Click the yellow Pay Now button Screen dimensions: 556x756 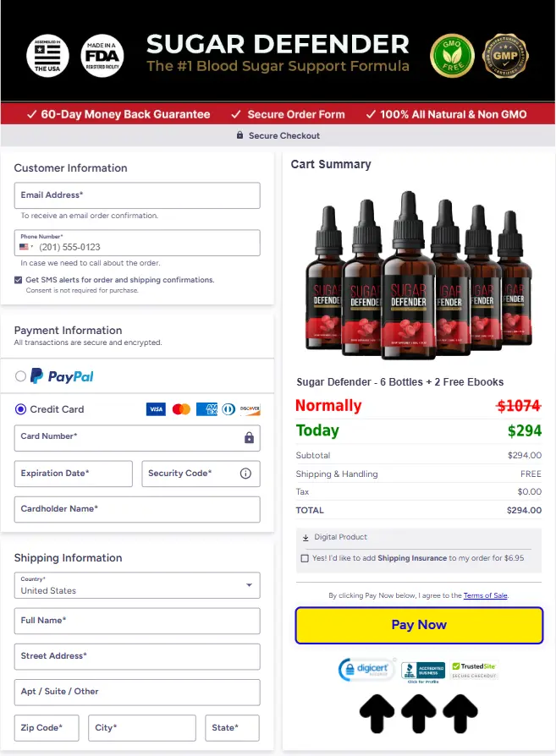click(x=419, y=625)
